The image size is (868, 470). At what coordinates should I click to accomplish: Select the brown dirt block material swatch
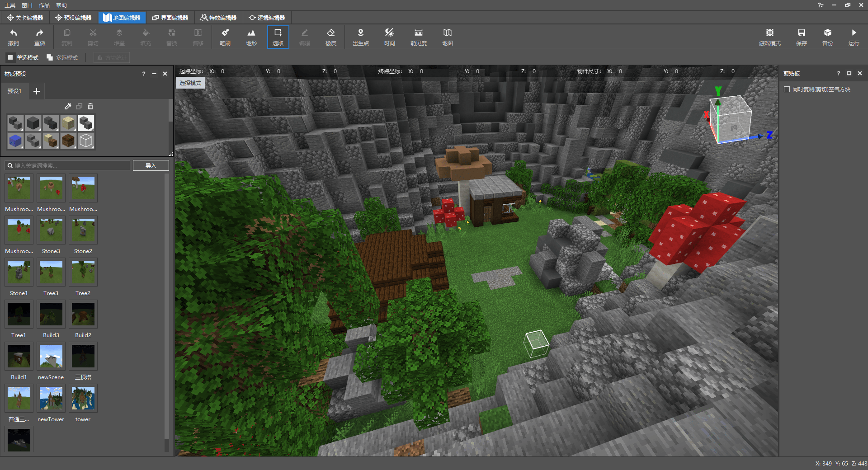[x=68, y=141]
